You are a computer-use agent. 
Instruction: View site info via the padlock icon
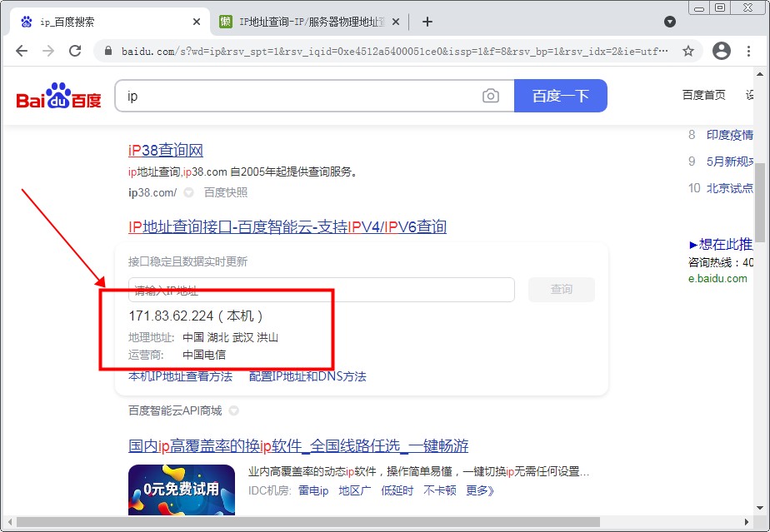point(108,51)
